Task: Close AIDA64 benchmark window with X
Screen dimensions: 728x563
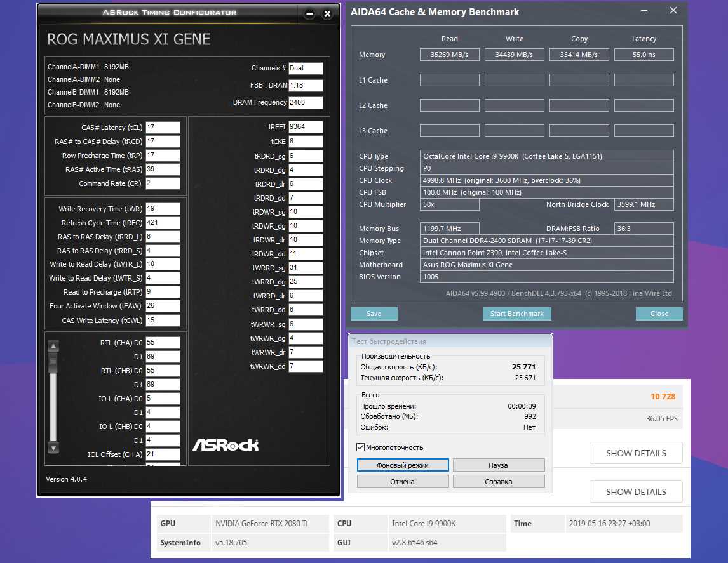Action: click(673, 11)
